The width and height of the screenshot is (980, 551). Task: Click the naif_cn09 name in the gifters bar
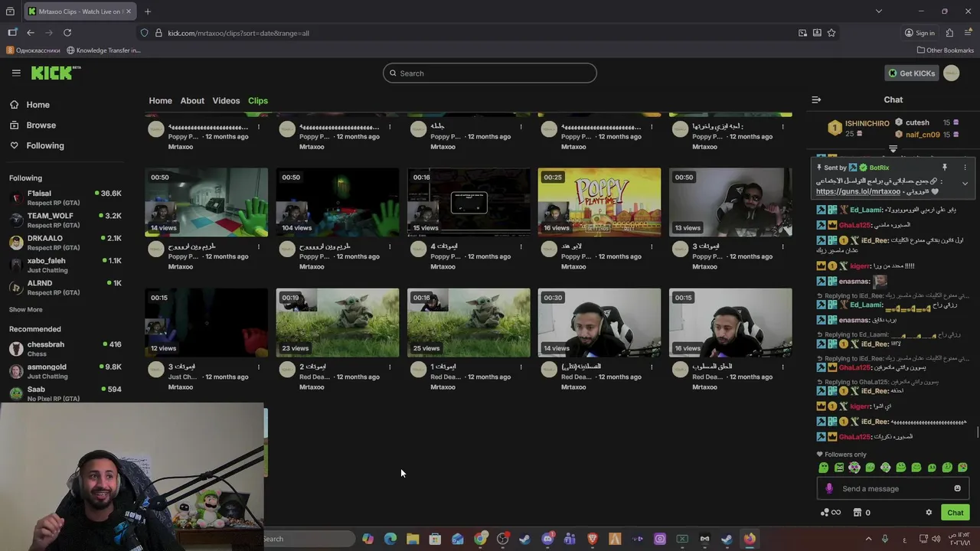pyautogui.click(x=923, y=135)
